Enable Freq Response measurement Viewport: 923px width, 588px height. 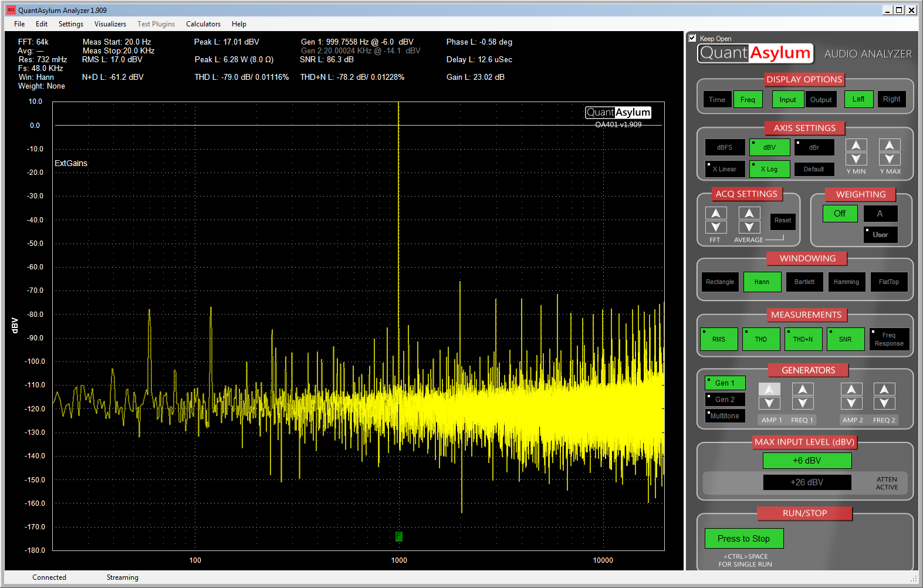[889, 339]
